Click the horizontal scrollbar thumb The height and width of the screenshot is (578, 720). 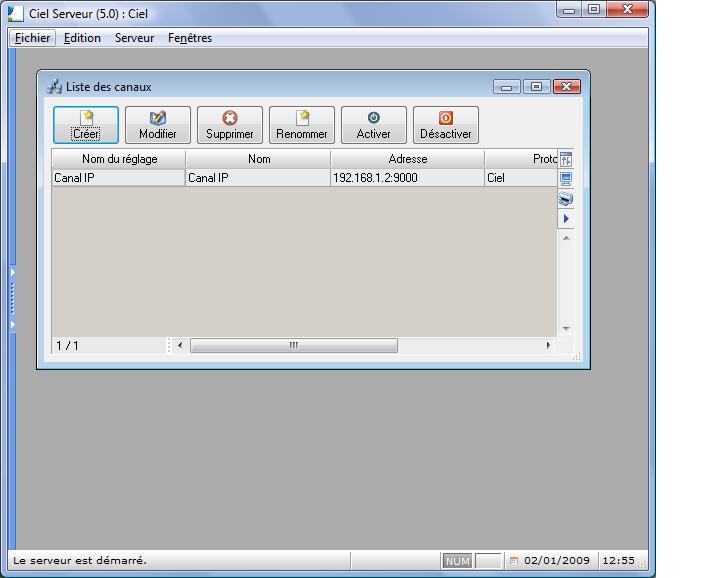point(293,345)
